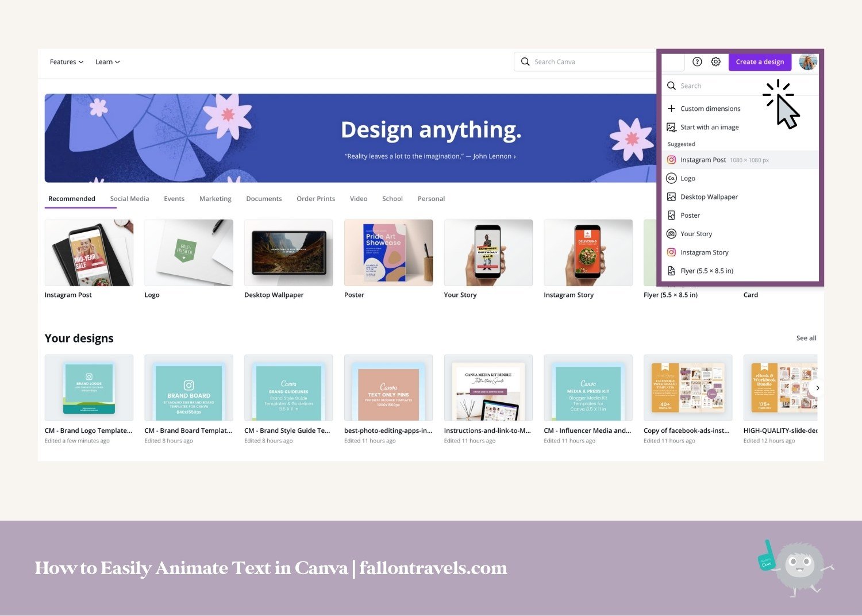Select Flyer (5.5 × 8.5 in) suggestion
Image resolution: width=862 pixels, height=616 pixels.
click(x=740, y=271)
